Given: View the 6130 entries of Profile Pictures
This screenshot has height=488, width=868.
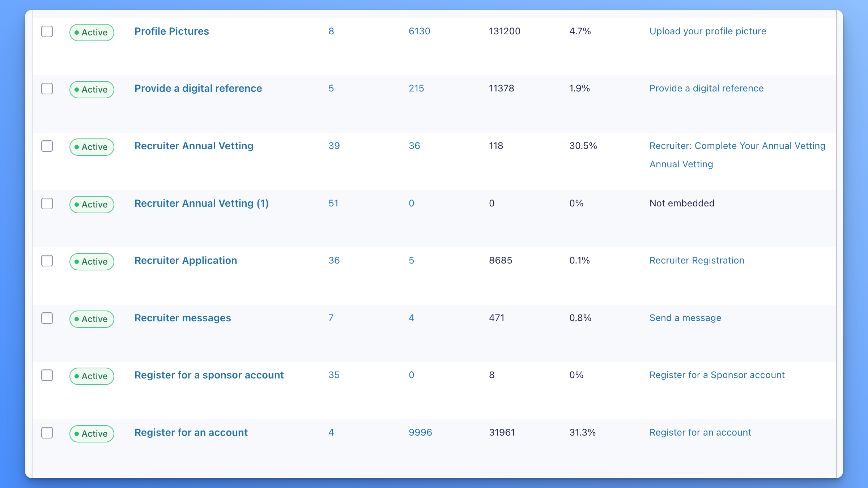Looking at the screenshot, I should [420, 31].
